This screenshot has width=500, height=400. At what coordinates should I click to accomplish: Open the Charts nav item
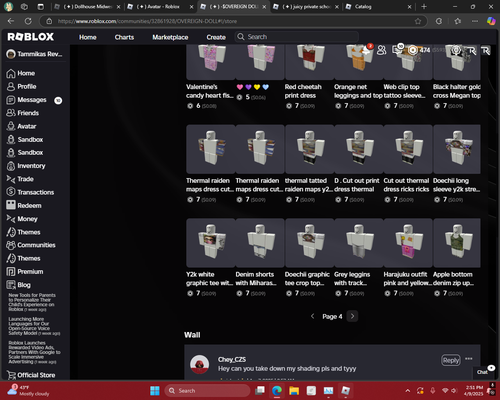click(x=124, y=37)
